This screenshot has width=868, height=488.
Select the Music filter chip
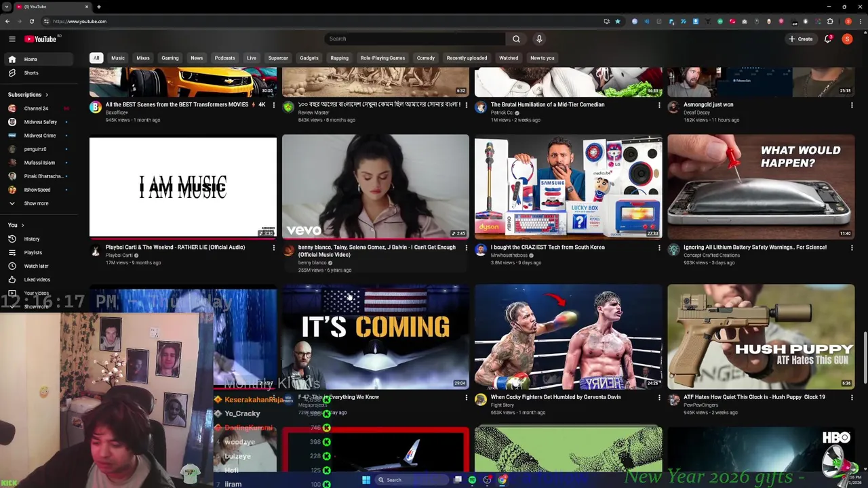point(118,58)
